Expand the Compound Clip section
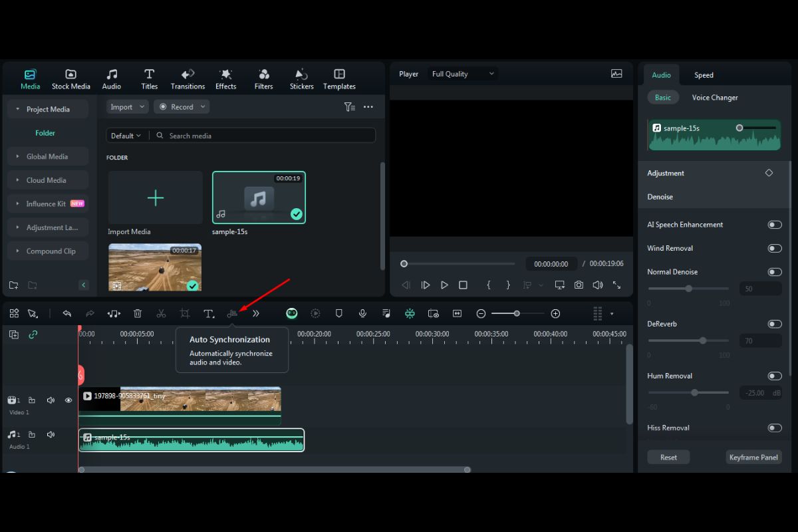Image resolution: width=798 pixels, height=532 pixels. coord(17,251)
